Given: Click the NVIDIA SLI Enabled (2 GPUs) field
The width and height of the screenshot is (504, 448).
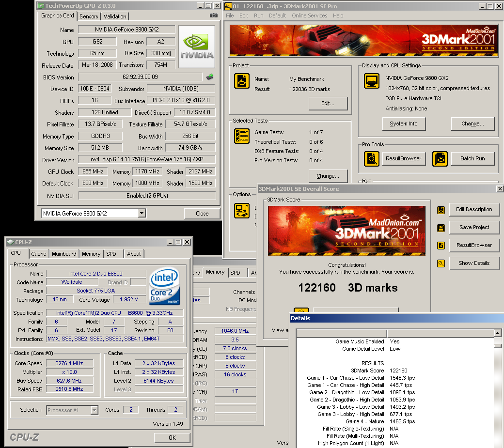Looking at the screenshot, I should click(x=147, y=196).
